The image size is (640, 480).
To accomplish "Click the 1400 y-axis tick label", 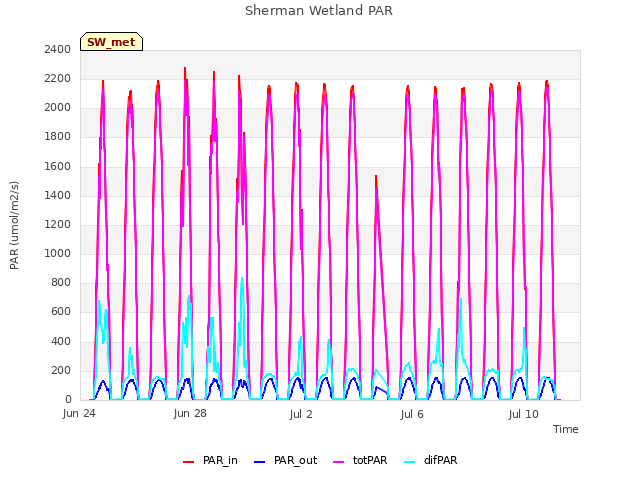I will click(58, 195).
